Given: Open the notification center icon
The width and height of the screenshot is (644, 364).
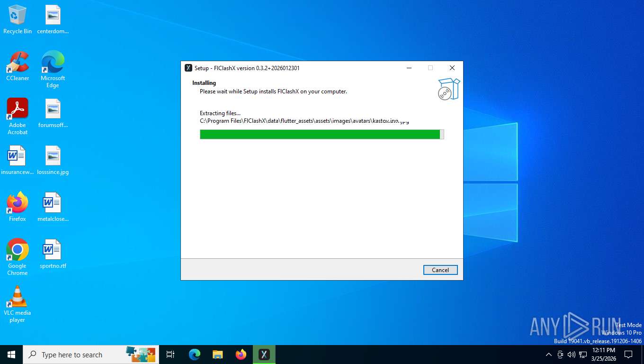Looking at the screenshot, I should (628, 355).
